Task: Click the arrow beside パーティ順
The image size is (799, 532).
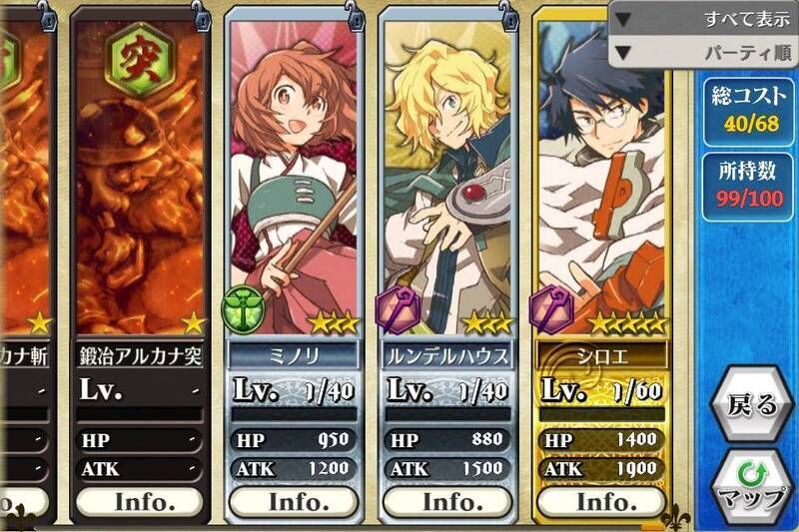Action: point(624,53)
